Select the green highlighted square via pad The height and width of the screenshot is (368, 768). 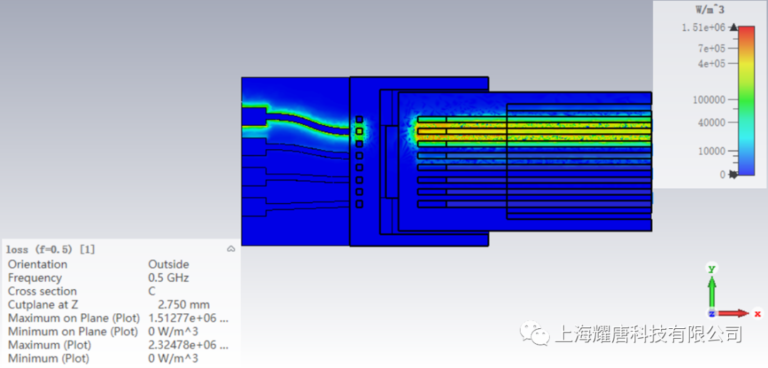point(359,131)
